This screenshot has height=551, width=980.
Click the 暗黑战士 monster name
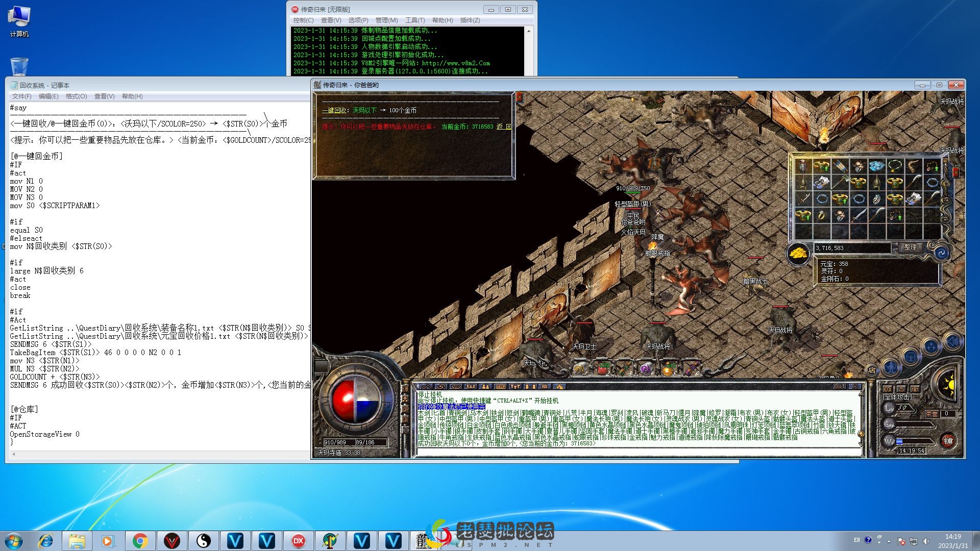pyautogui.click(x=755, y=281)
